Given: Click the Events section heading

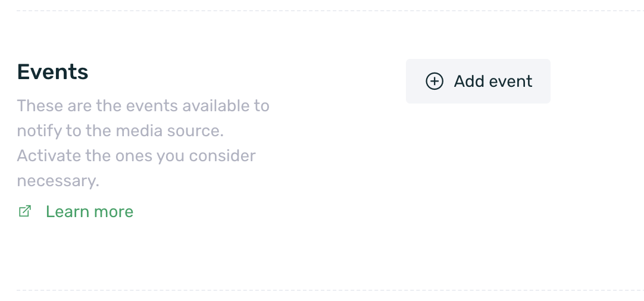Looking at the screenshot, I should (x=52, y=72).
